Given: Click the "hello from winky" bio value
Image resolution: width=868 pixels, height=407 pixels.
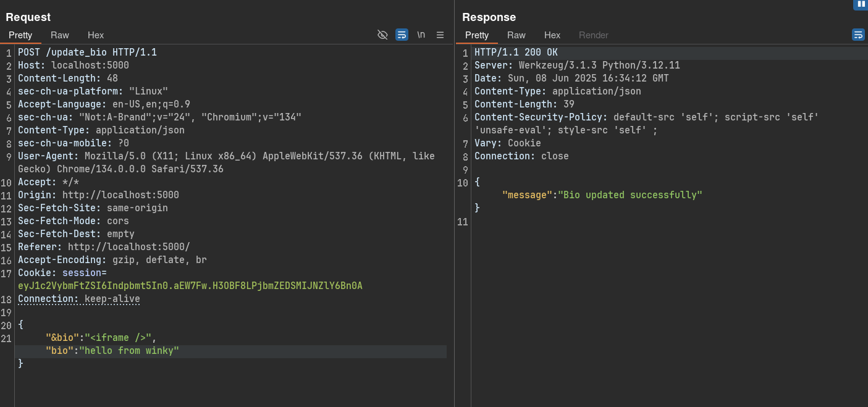Looking at the screenshot, I should click(129, 351).
